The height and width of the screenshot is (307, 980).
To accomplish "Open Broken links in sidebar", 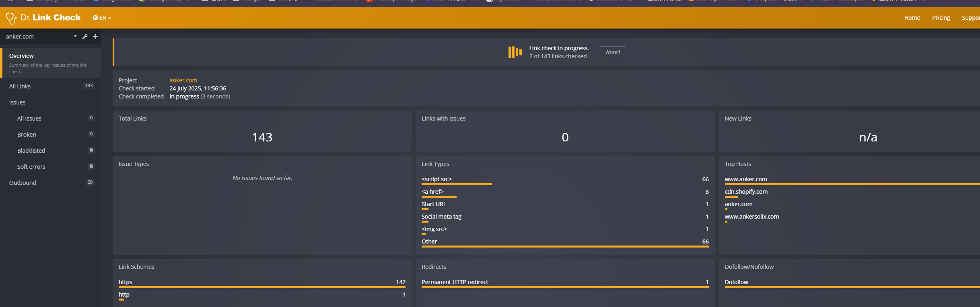I will pos(50,134).
